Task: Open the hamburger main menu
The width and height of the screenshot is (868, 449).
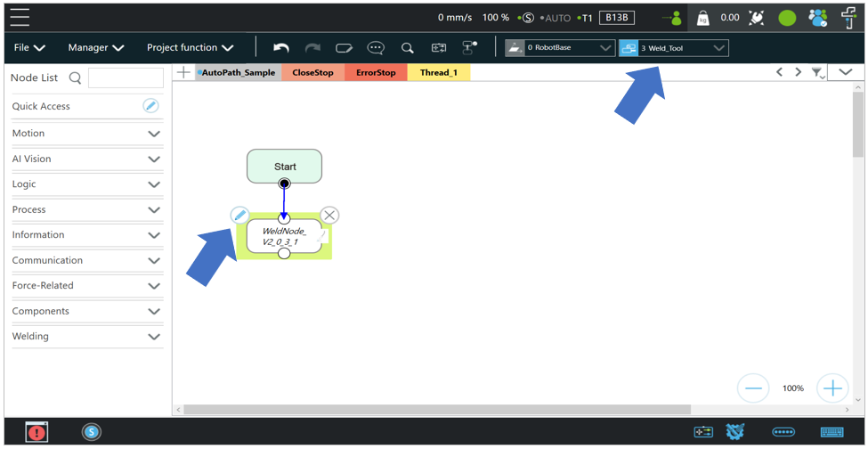Action: 20,17
